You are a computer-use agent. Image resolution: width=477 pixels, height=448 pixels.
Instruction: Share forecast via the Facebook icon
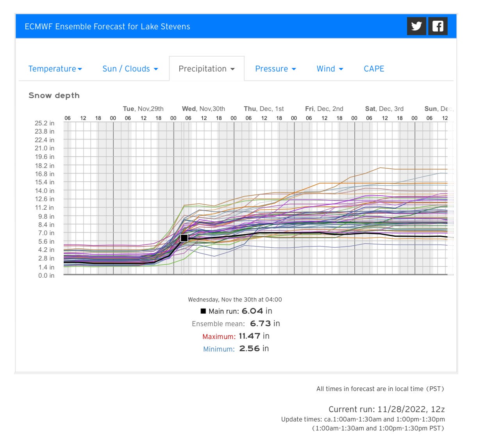click(438, 26)
